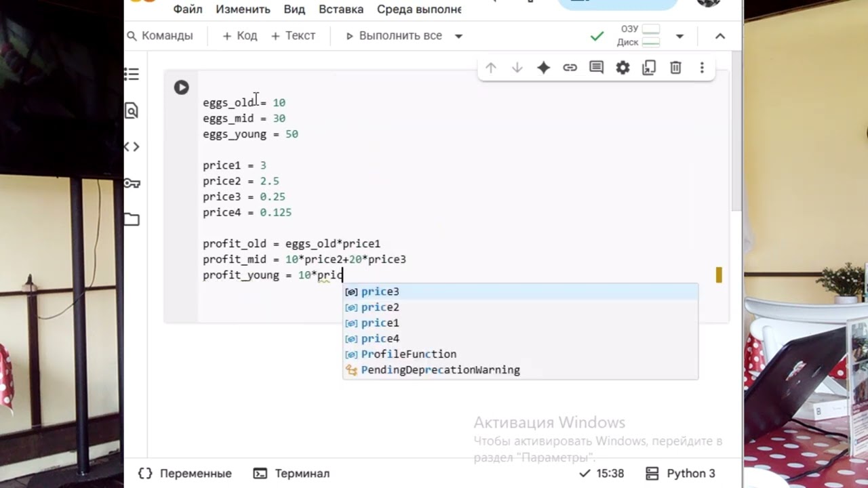Expand the dropdown next to Выполнить все
The height and width of the screenshot is (488, 868).
point(458,36)
